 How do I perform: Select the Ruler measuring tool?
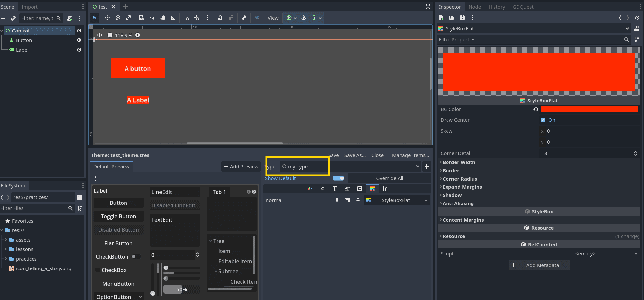click(173, 18)
